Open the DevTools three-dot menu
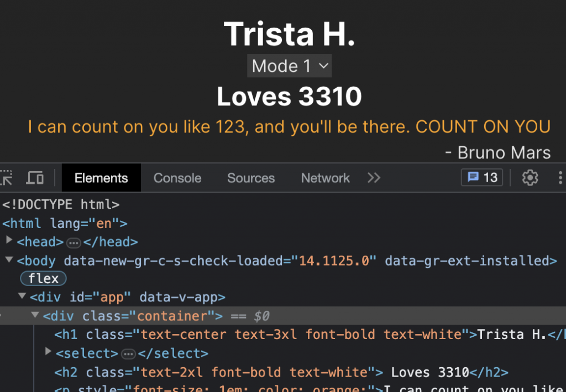This screenshot has height=392, width=566. 560,178
